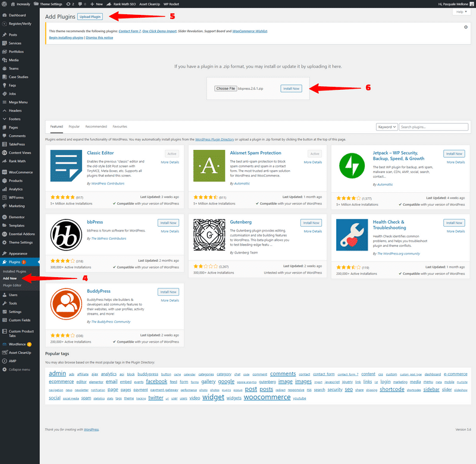Expand the Help dropdown tab
This screenshot has height=464, width=476.
click(x=462, y=12)
